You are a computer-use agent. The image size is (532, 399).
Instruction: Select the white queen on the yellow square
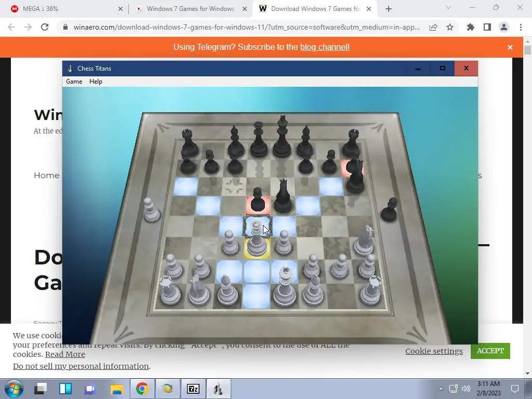tap(257, 244)
